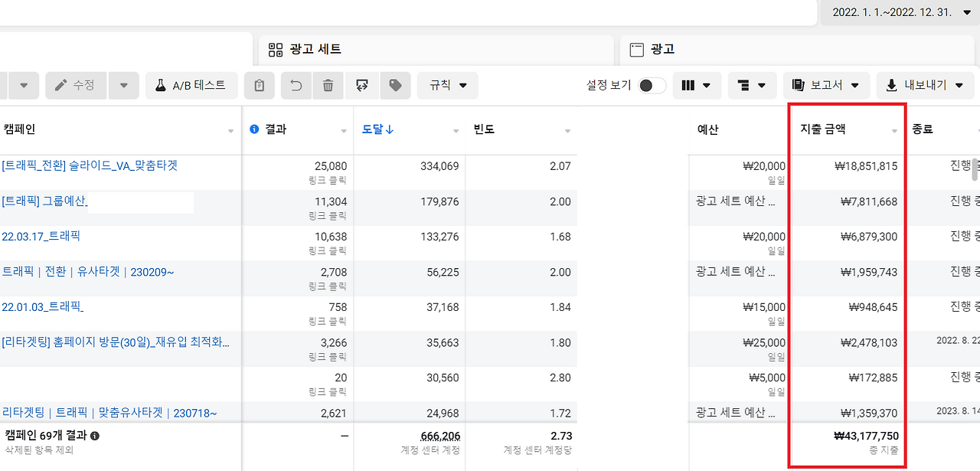Click the spend value ₩172,885

tap(874, 378)
